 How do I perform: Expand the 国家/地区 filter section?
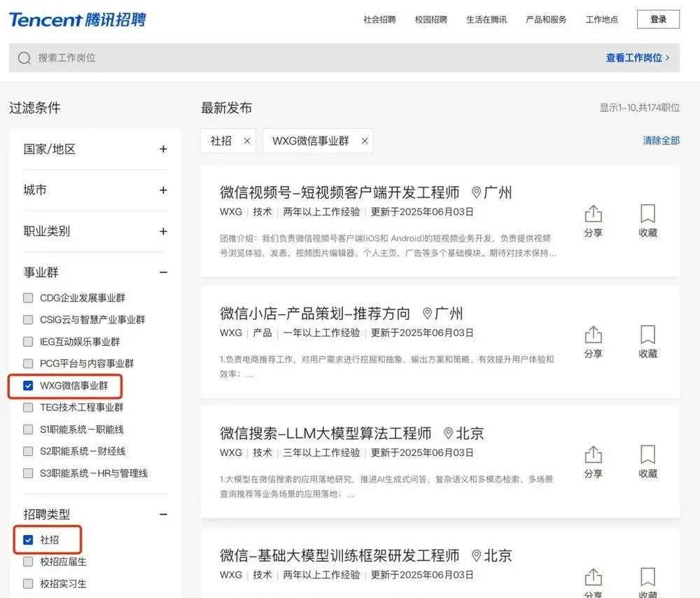tap(163, 149)
